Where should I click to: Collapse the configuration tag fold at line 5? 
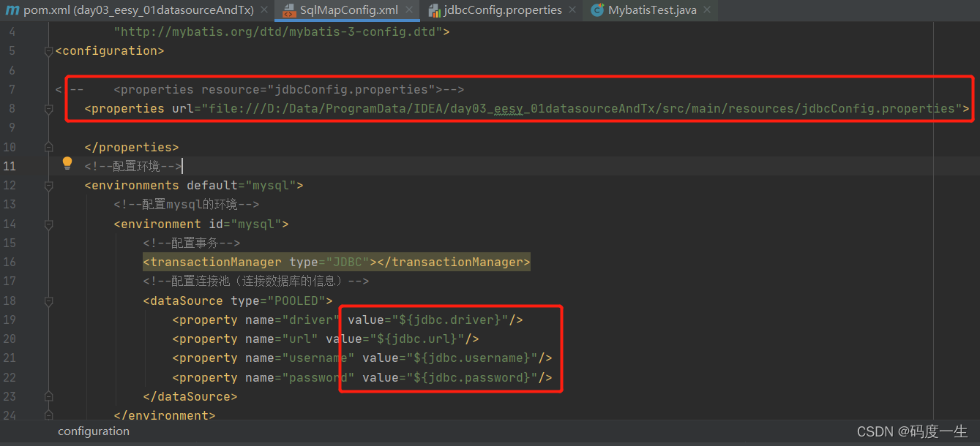click(x=48, y=51)
